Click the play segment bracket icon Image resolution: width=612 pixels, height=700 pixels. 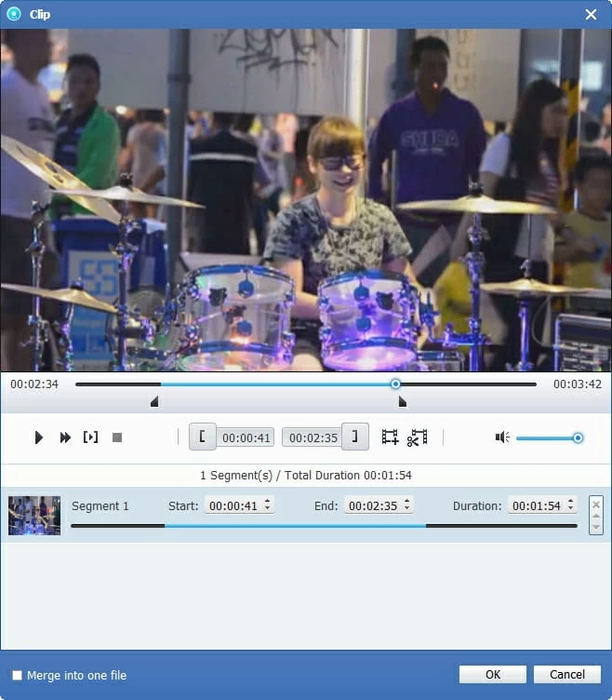pos(90,437)
